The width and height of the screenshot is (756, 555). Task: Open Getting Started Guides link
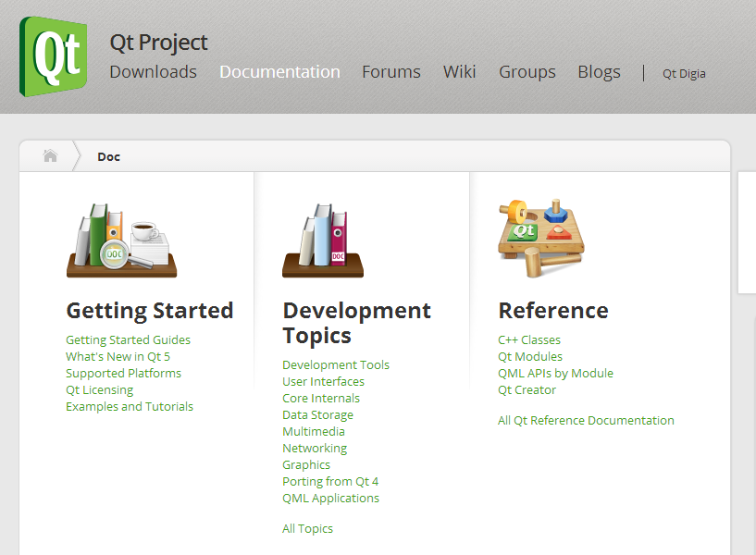click(129, 340)
